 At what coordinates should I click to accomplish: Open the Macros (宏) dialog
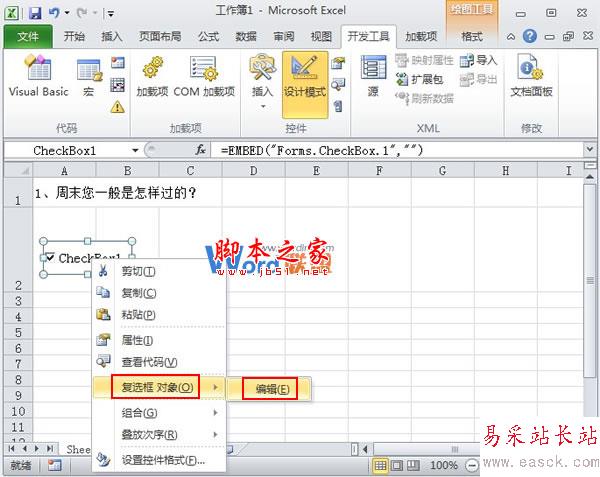[x=89, y=78]
